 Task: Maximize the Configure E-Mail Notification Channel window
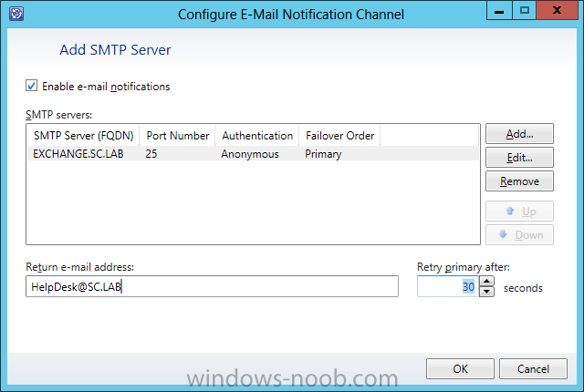(525, 10)
